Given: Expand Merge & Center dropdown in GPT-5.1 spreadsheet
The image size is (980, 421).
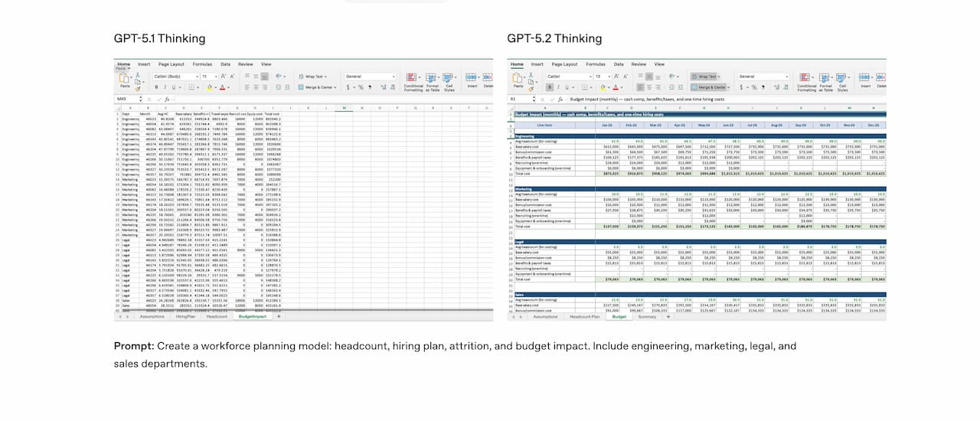Looking at the screenshot, I should (335, 87).
